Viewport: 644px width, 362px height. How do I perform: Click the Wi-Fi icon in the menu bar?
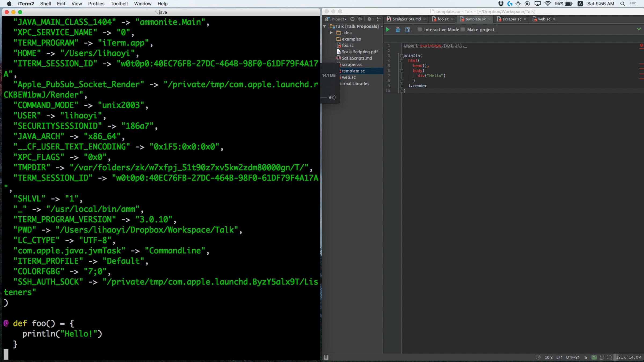click(548, 4)
